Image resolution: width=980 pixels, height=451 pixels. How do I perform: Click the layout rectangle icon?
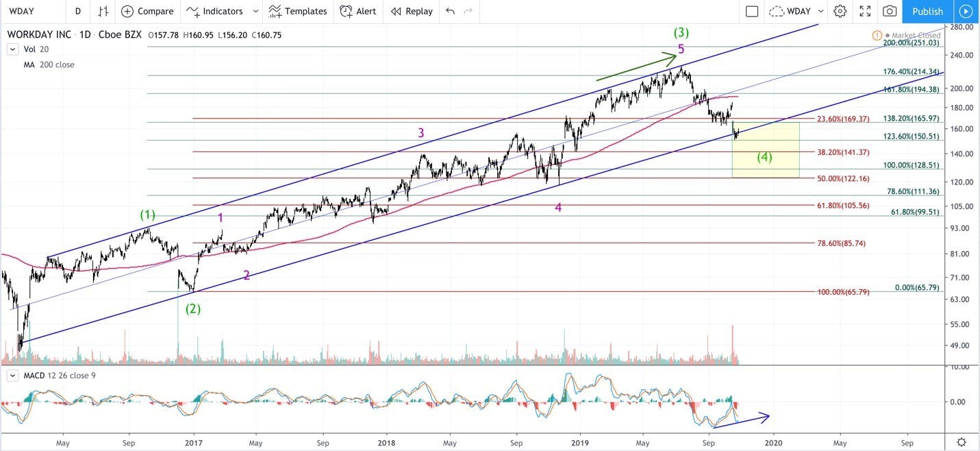752,11
